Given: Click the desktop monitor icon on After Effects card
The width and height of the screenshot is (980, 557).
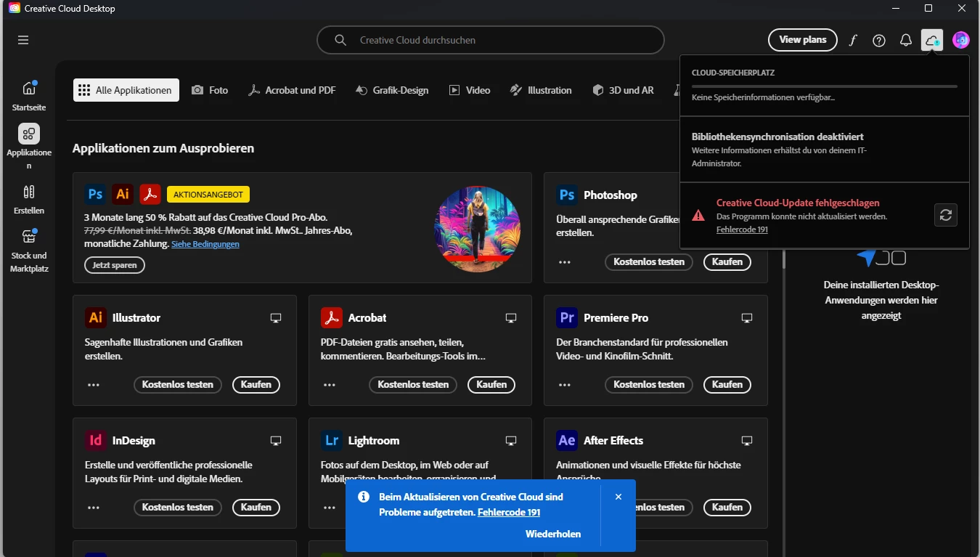Looking at the screenshot, I should coord(747,441).
